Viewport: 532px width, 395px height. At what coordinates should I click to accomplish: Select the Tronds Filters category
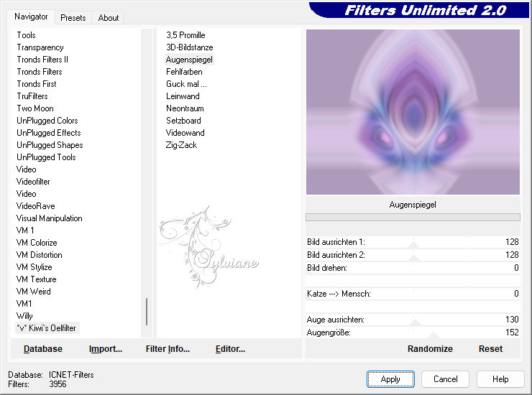click(40, 72)
